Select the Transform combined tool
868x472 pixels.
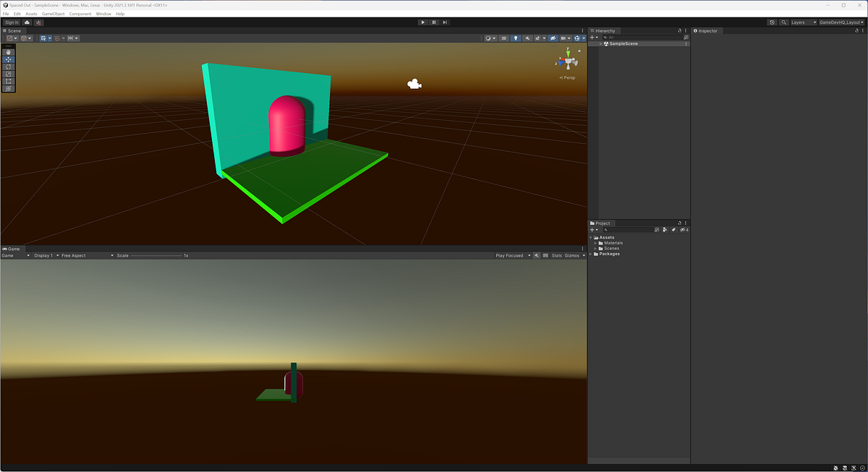coord(8,89)
